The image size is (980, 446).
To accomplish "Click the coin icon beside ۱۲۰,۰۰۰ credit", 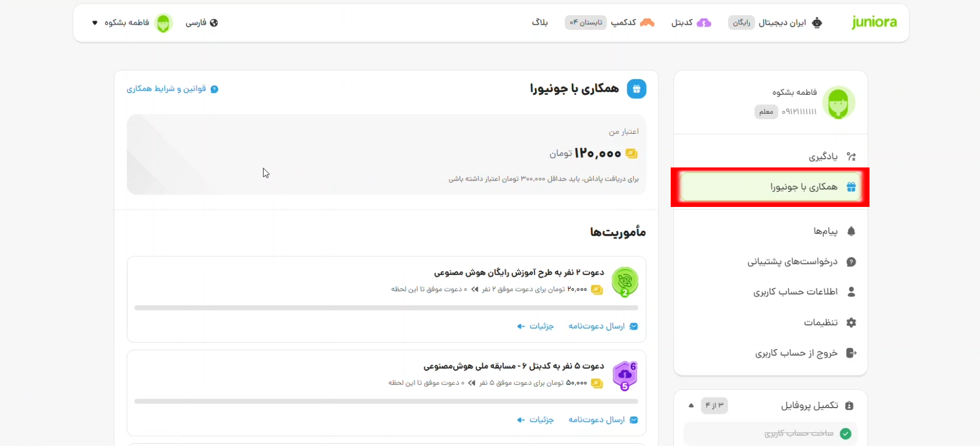I will pos(632,154).
